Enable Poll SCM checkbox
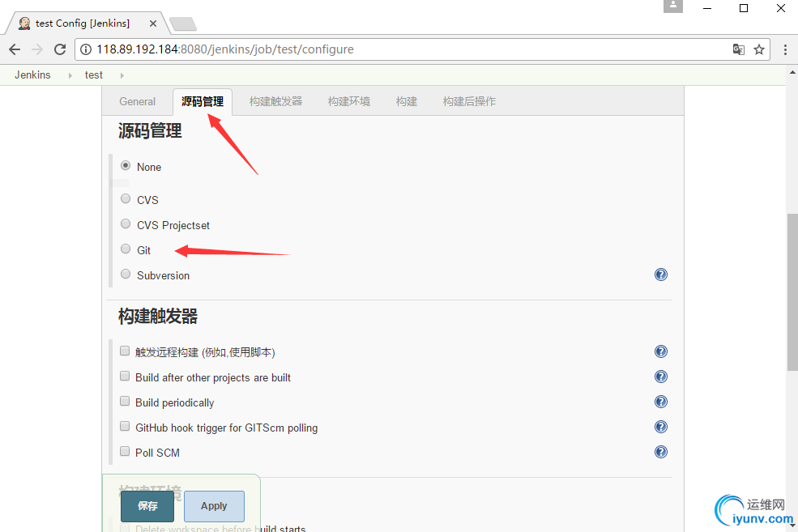The image size is (798, 532). click(x=125, y=451)
